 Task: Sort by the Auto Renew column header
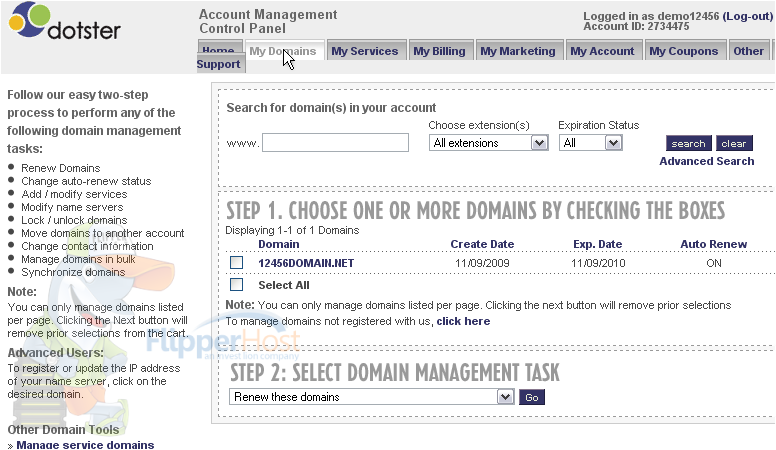(714, 244)
